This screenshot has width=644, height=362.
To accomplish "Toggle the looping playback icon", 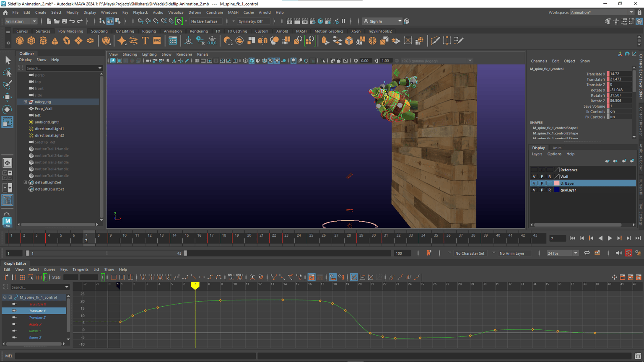I will (x=587, y=253).
